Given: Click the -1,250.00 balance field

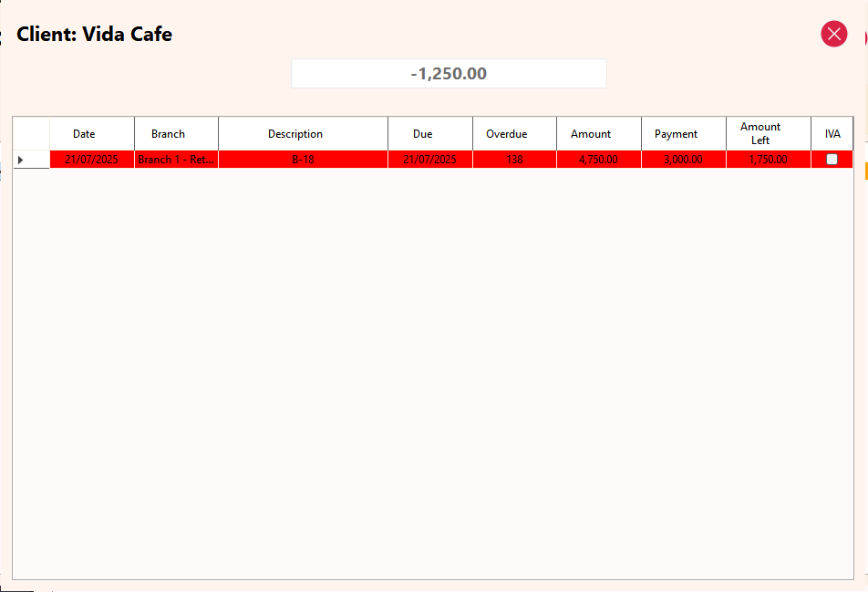Looking at the screenshot, I should click(449, 74).
